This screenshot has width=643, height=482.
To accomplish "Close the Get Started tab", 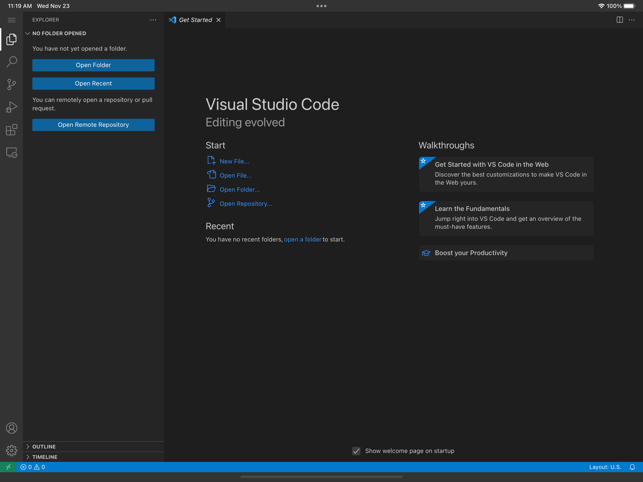I will coord(219,20).
